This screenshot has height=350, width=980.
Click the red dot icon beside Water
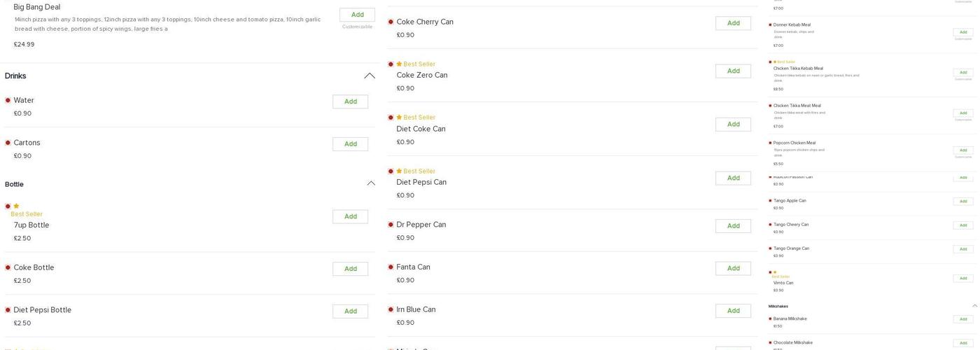click(8, 101)
